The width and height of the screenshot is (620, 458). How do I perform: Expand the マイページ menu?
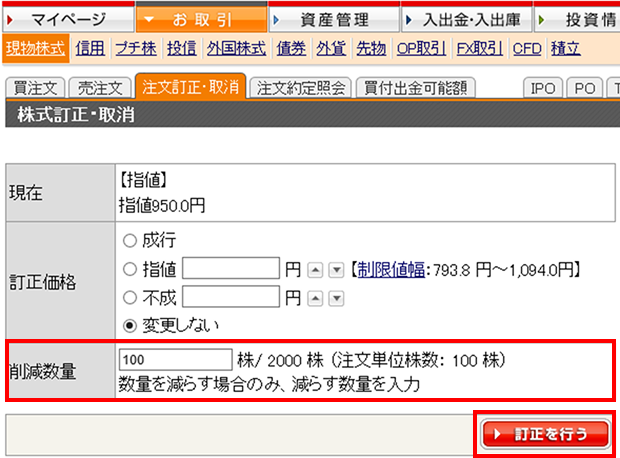66,19
